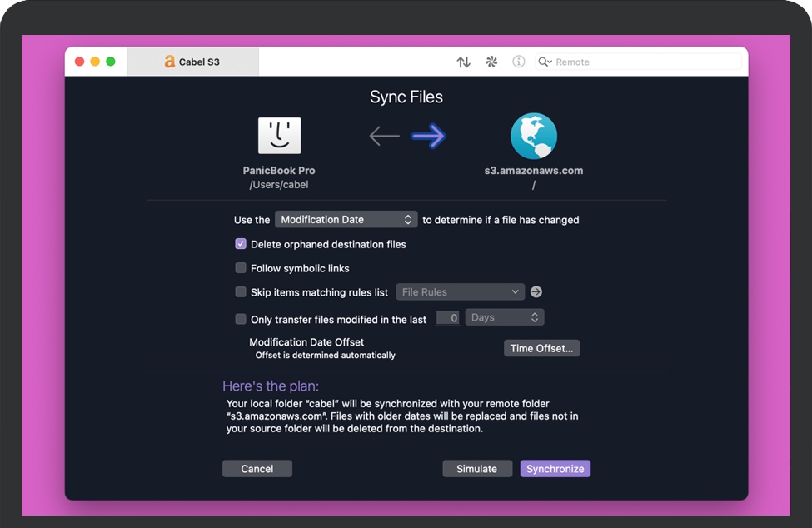The image size is (812, 528).
Task: Open the Days unit dropdown
Action: [x=505, y=318]
